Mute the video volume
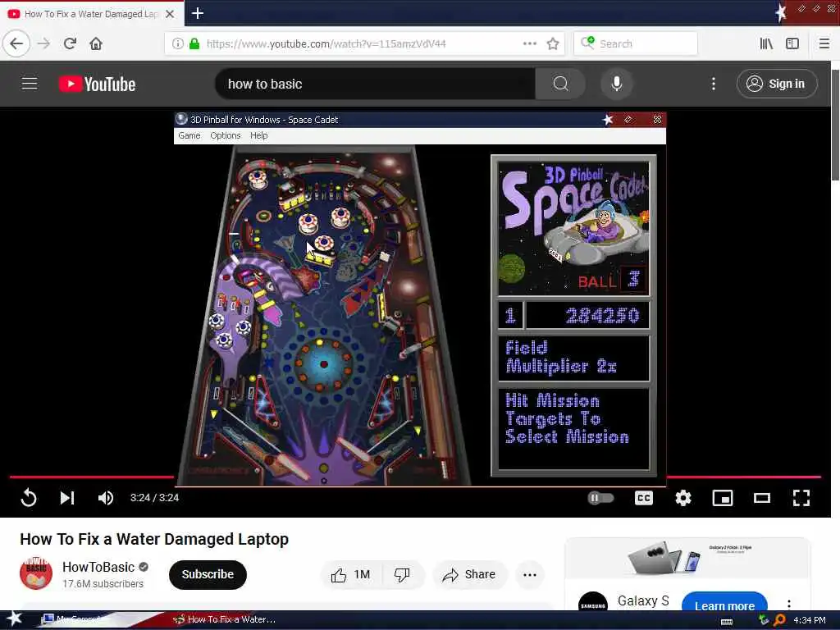840x630 pixels. coord(106,498)
